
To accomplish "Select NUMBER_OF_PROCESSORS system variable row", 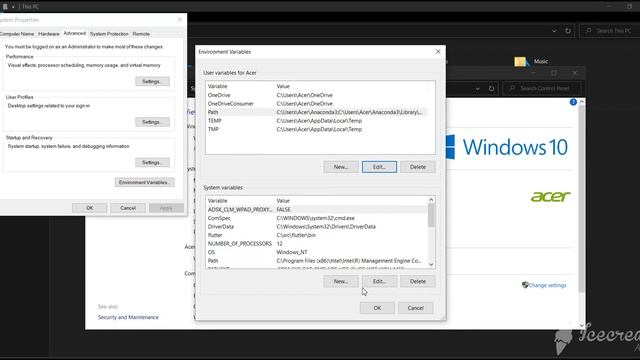I will pos(317,244).
